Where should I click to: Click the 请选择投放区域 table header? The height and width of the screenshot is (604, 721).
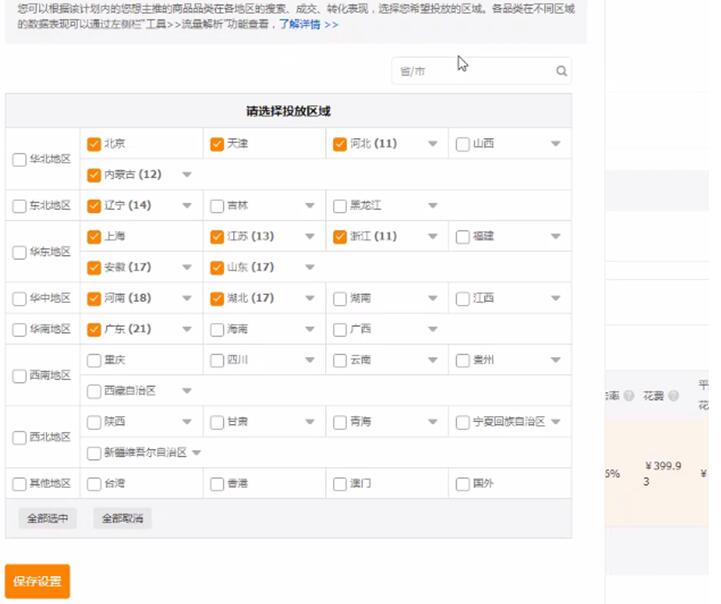click(x=288, y=111)
